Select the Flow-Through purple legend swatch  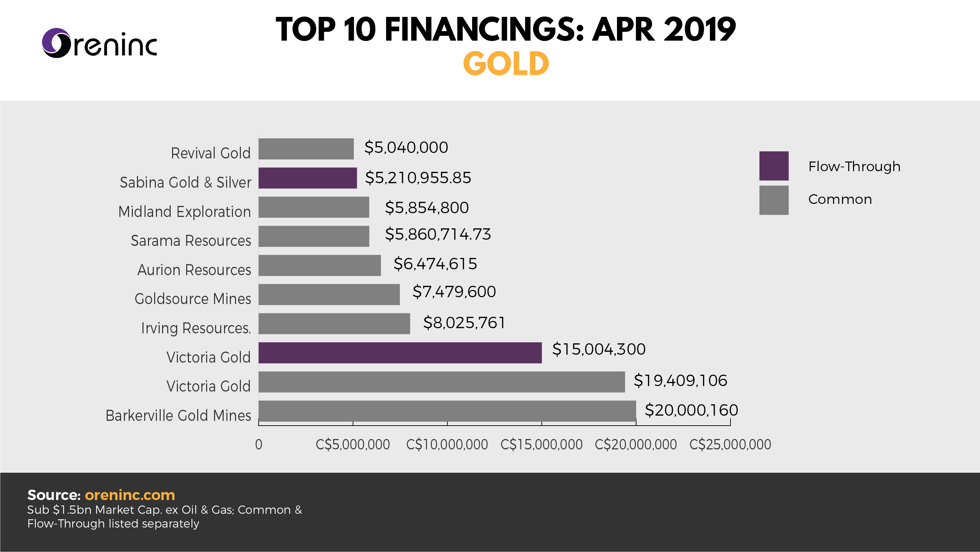(x=774, y=166)
